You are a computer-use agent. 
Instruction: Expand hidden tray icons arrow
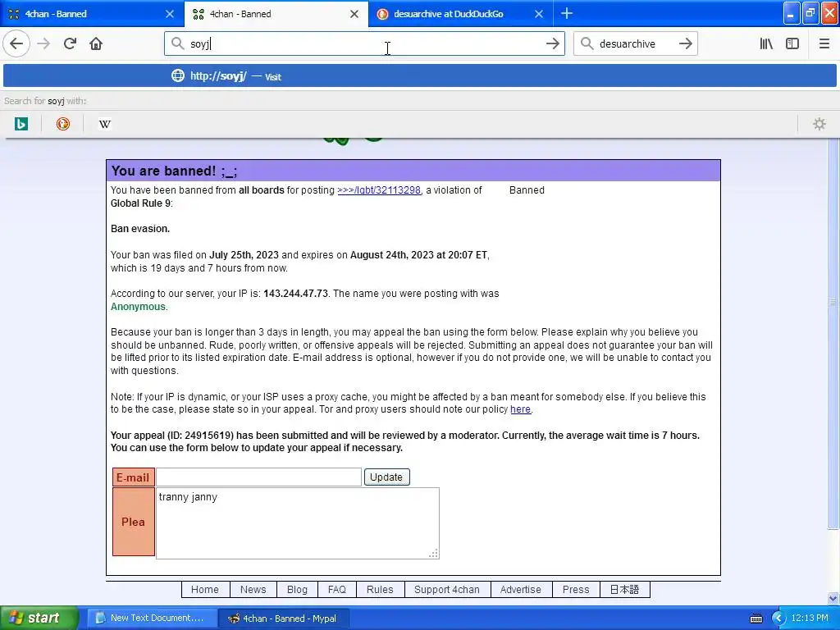pyautogui.click(x=778, y=619)
